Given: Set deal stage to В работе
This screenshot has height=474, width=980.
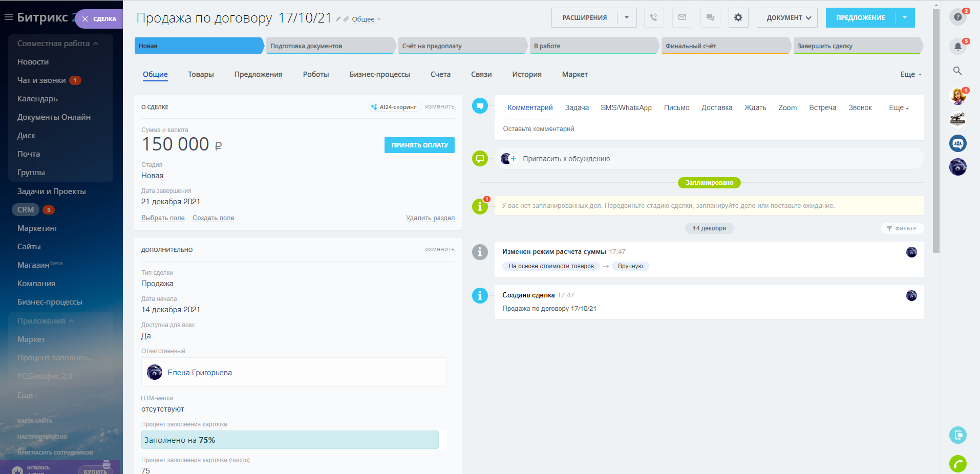Looking at the screenshot, I should (593, 46).
